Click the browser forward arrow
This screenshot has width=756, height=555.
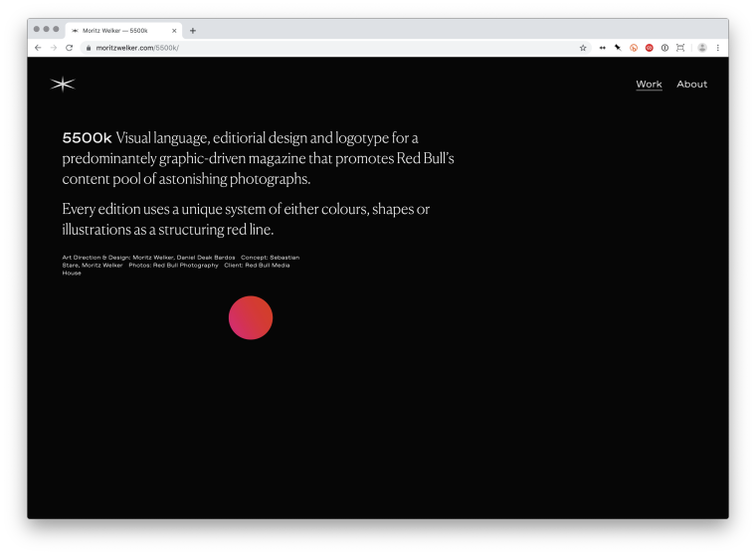54,48
